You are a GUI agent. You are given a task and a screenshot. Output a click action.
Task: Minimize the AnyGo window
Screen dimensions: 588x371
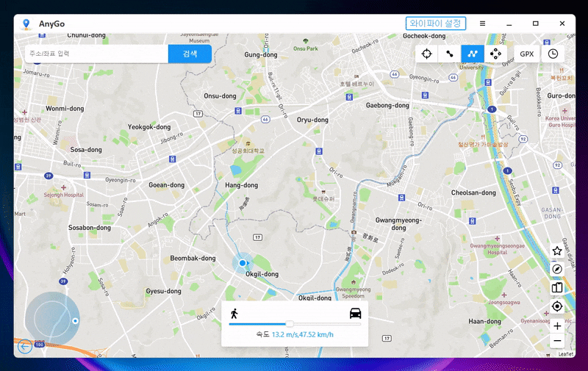pos(509,24)
